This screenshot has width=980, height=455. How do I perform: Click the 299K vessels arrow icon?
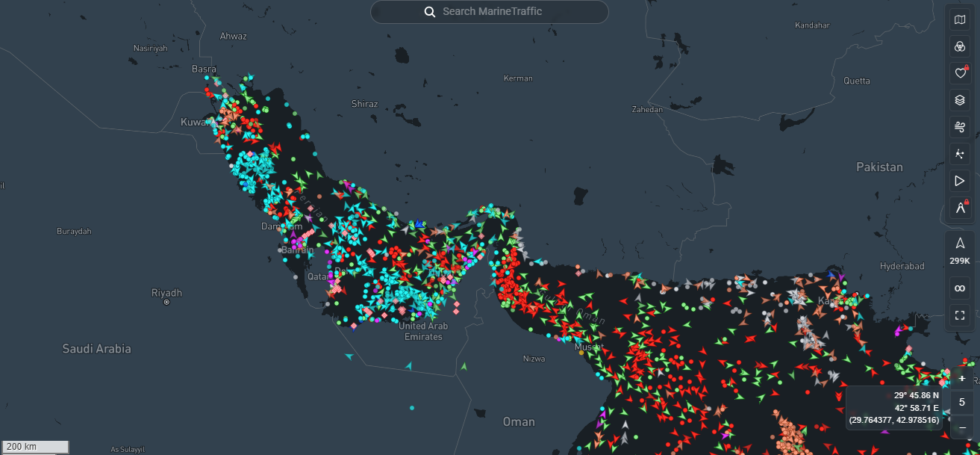(960, 244)
